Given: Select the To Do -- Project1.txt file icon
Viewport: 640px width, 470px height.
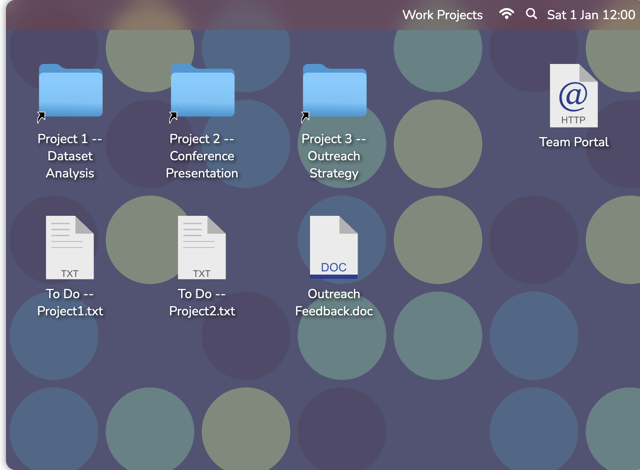Looking at the screenshot, I should 70,248.
